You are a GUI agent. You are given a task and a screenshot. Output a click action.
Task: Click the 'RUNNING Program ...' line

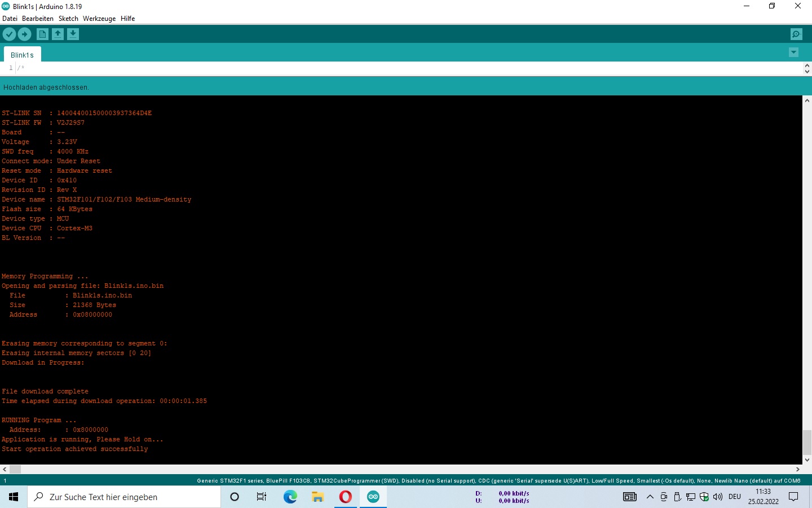tap(39, 420)
